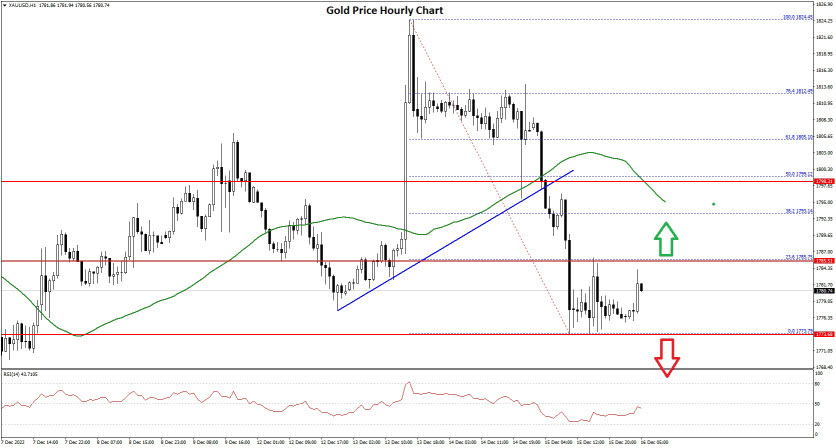Click the 1803.00 price axis label

[x=824, y=153]
